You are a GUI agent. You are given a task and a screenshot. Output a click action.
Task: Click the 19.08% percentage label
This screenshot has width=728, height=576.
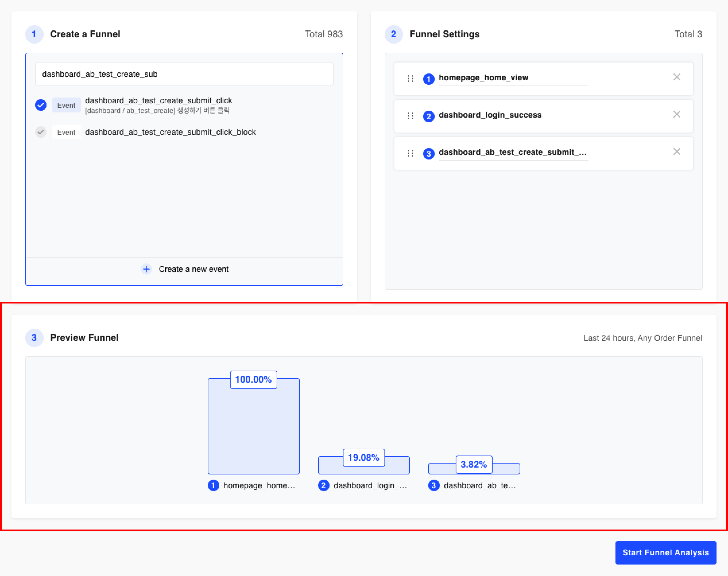pos(363,458)
